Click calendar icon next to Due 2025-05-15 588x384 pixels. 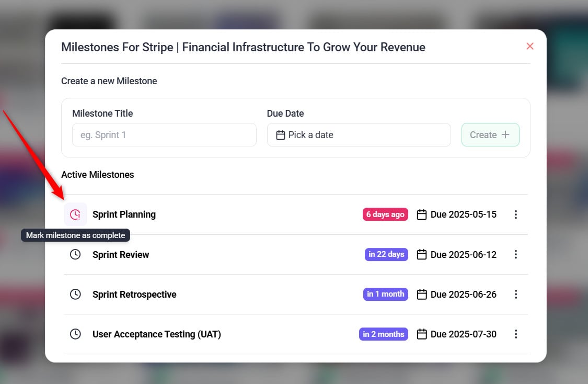coord(422,214)
